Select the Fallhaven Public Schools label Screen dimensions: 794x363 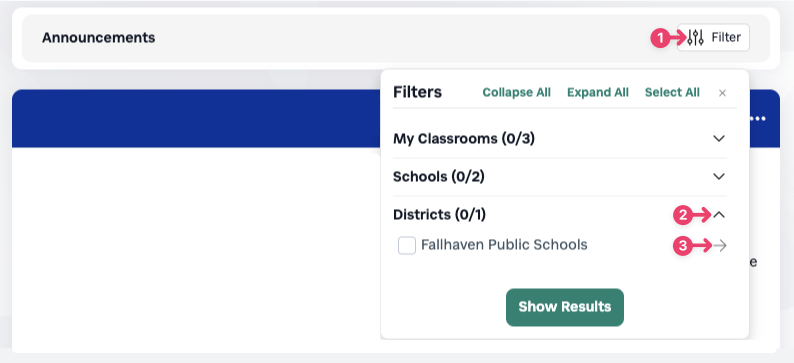coord(504,245)
